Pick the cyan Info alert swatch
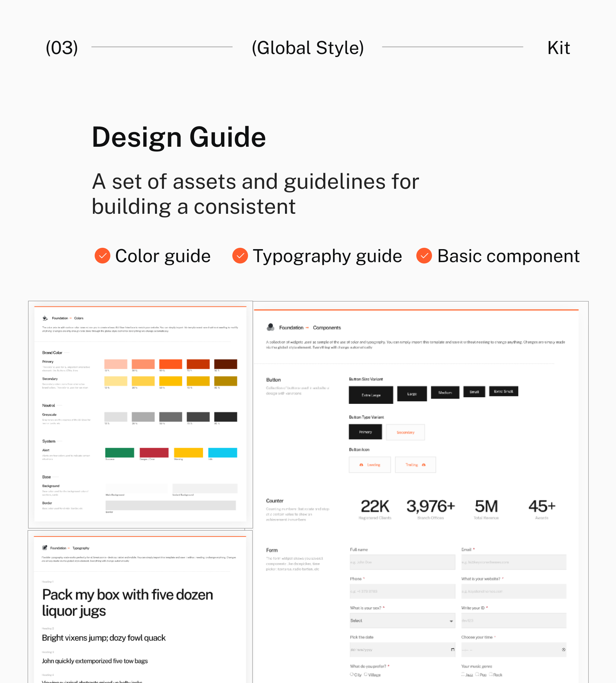This screenshot has height=683, width=616. click(x=223, y=453)
